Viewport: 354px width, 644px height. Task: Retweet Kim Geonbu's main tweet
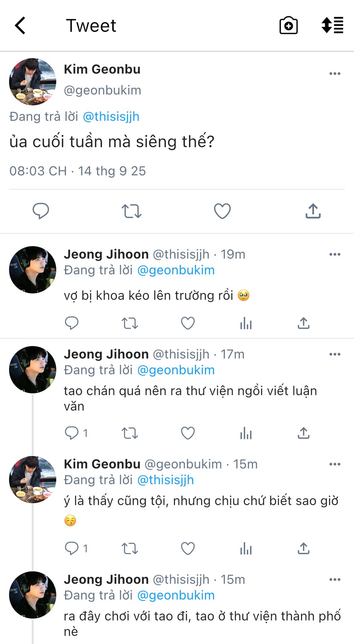[131, 211]
